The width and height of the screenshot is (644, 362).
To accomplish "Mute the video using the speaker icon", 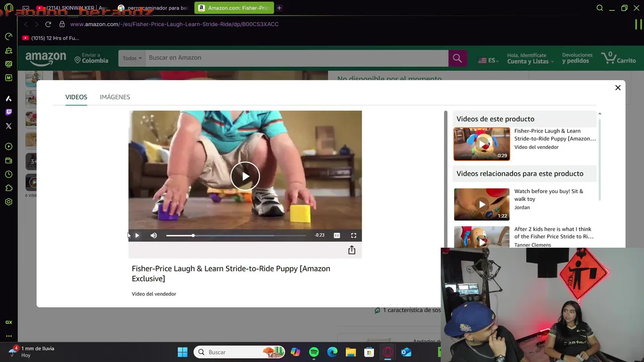I will (153, 235).
